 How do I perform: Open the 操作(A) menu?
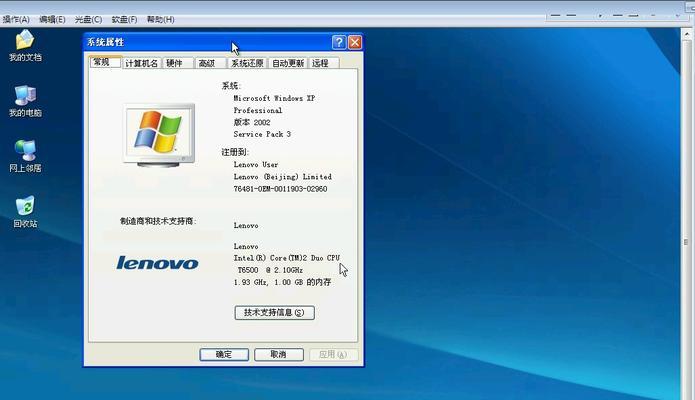click(16, 20)
